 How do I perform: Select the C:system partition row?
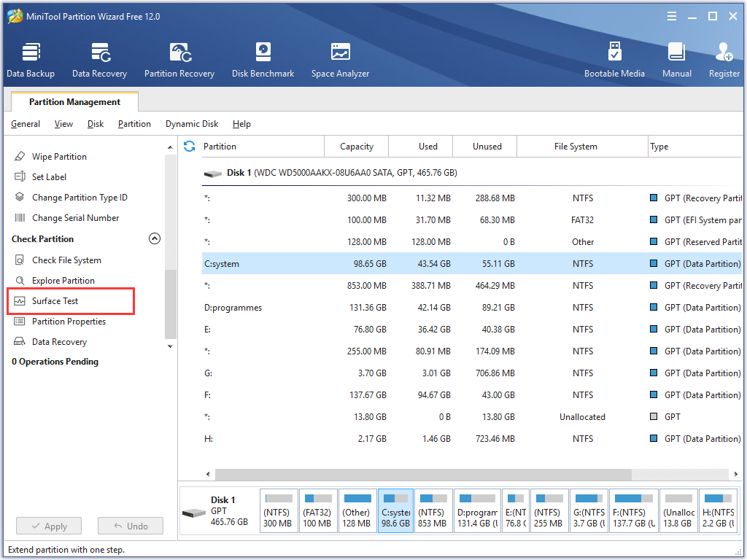pyautogui.click(x=472, y=263)
